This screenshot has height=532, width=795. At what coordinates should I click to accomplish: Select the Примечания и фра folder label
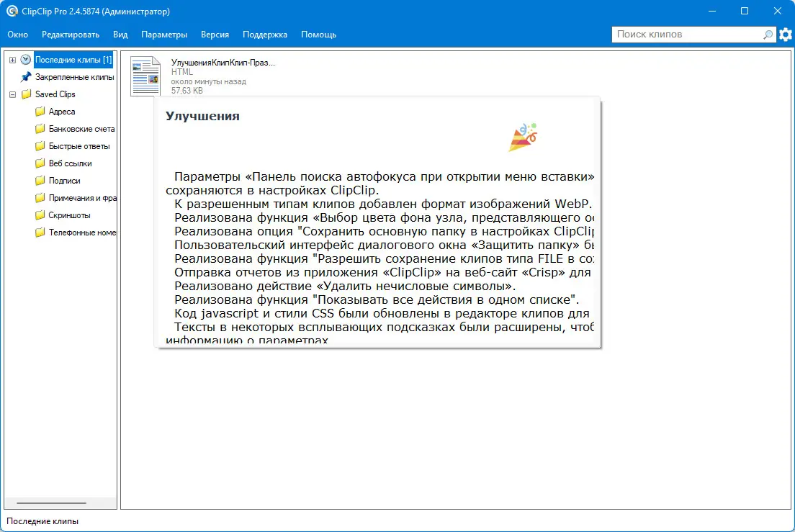point(83,197)
